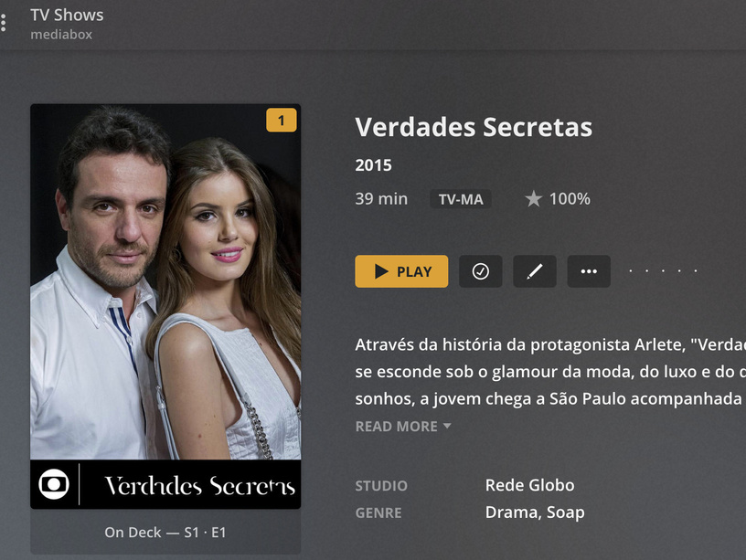Viewport: 746px width, 560px height.
Task: Click the Globo logo on poster
Action: click(x=54, y=484)
